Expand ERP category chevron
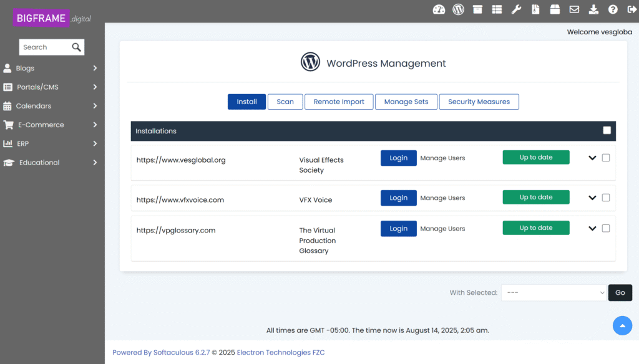 [x=95, y=143]
